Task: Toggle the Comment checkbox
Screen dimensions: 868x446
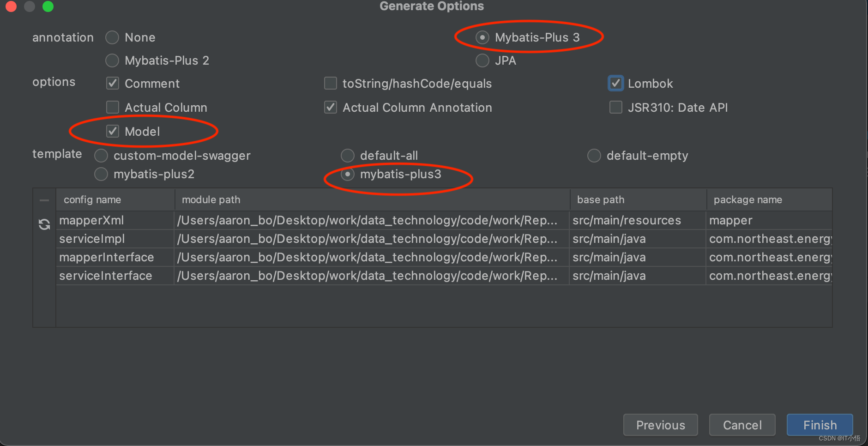Action: pyautogui.click(x=113, y=84)
